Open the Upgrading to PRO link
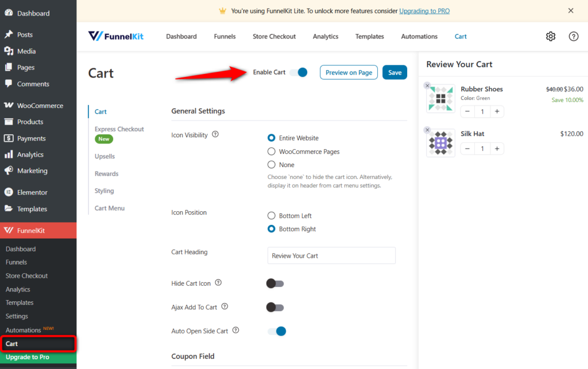588x369 pixels. pos(424,10)
